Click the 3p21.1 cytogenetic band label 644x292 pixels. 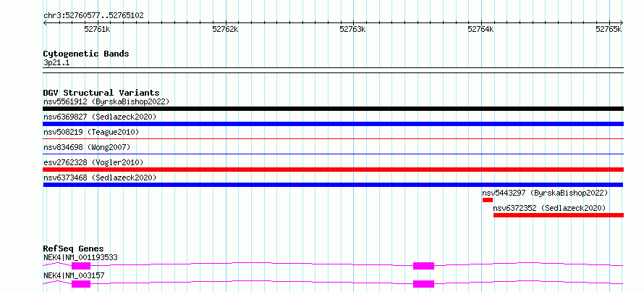[56, 63]
